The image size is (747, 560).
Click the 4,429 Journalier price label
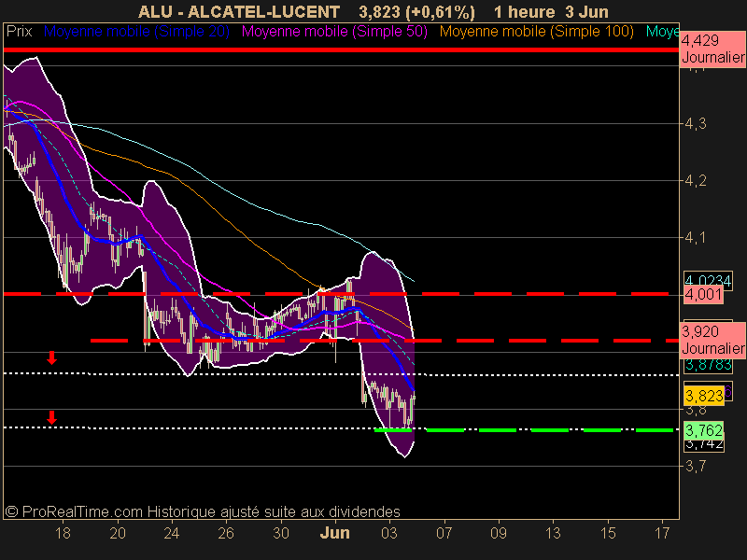click(x=712, y=49)
